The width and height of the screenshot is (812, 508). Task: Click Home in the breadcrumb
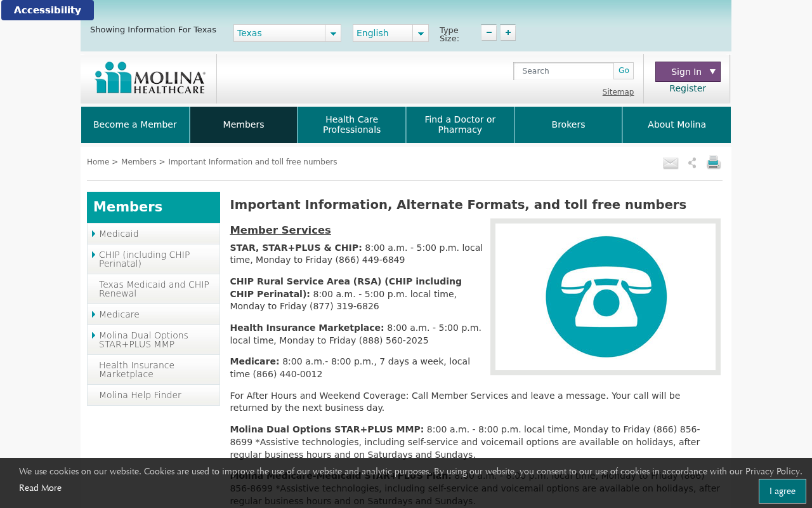click(98, 162)
